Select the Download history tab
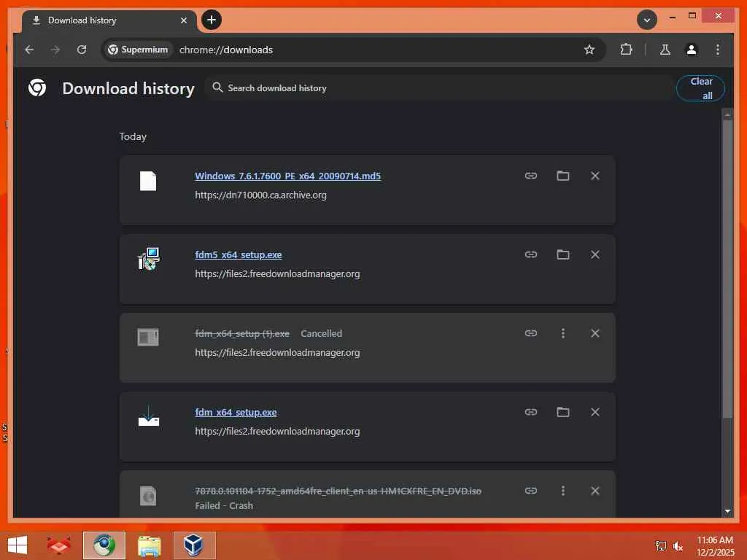747x560 pixels. 109,20
